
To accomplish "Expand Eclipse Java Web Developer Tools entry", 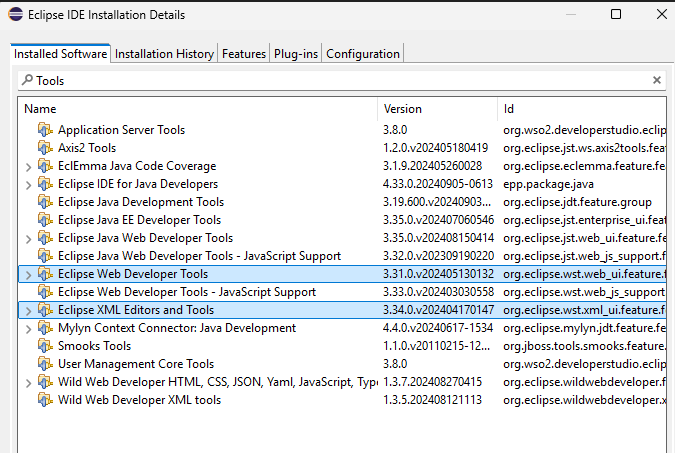I will [28, 239].
